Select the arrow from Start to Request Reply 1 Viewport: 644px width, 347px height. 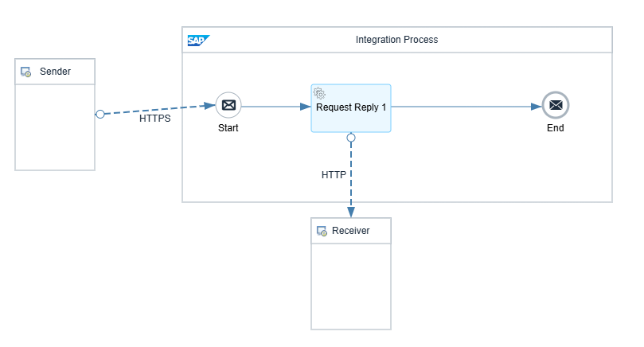pos(276,107)
